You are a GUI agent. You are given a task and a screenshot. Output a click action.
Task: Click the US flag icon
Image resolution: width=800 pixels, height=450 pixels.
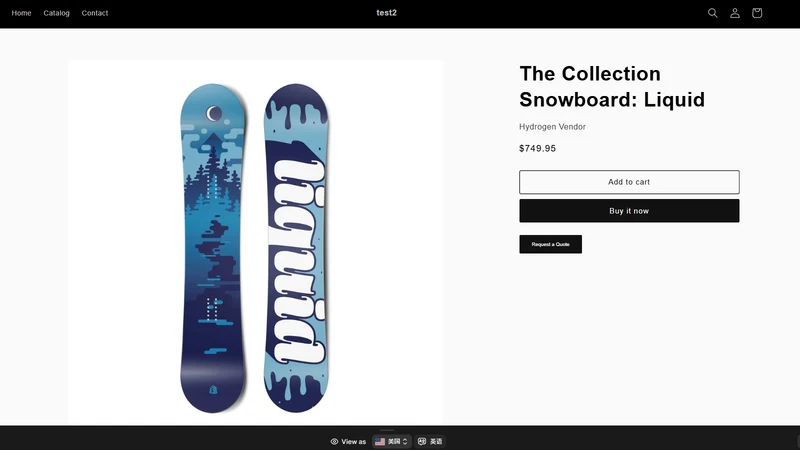(x=380, y=442)
